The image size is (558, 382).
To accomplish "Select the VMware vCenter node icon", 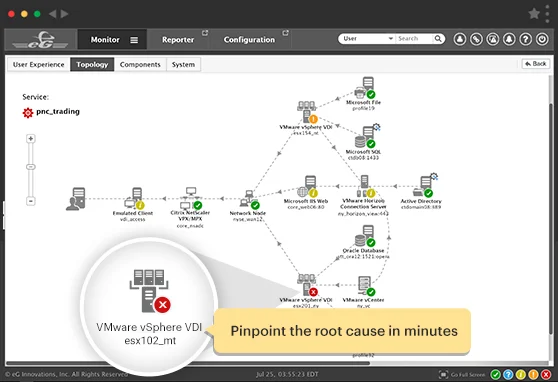I will 365,286.
